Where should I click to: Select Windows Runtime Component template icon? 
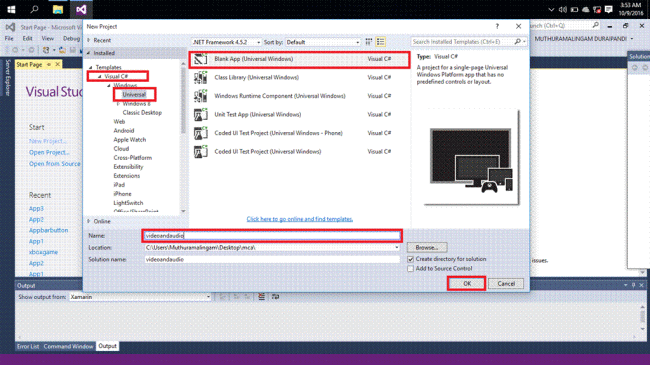201,96
